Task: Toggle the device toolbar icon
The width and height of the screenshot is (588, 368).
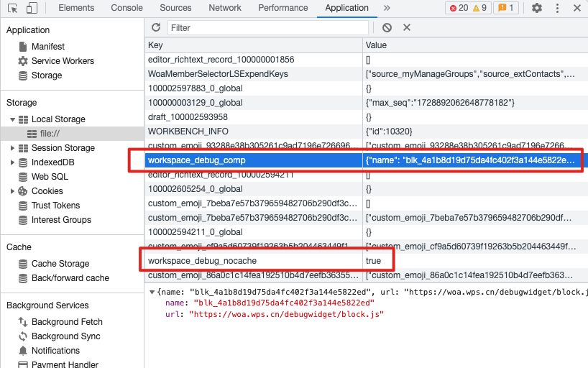Action: (32, 8)
